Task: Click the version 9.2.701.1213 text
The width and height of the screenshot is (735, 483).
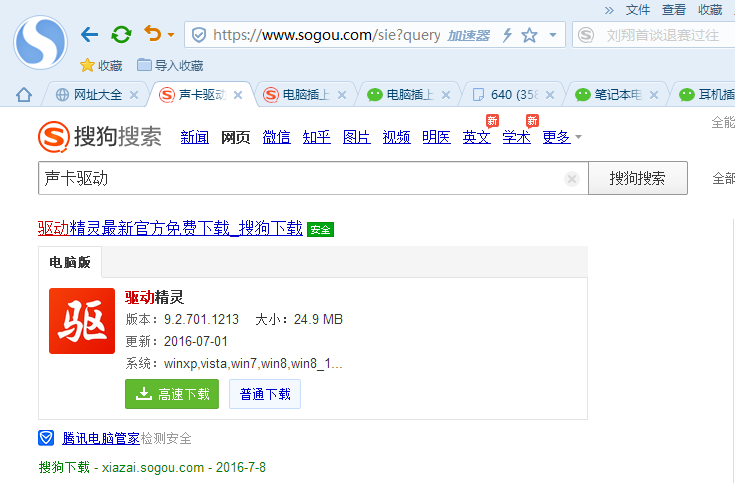Action: (201, 319)
